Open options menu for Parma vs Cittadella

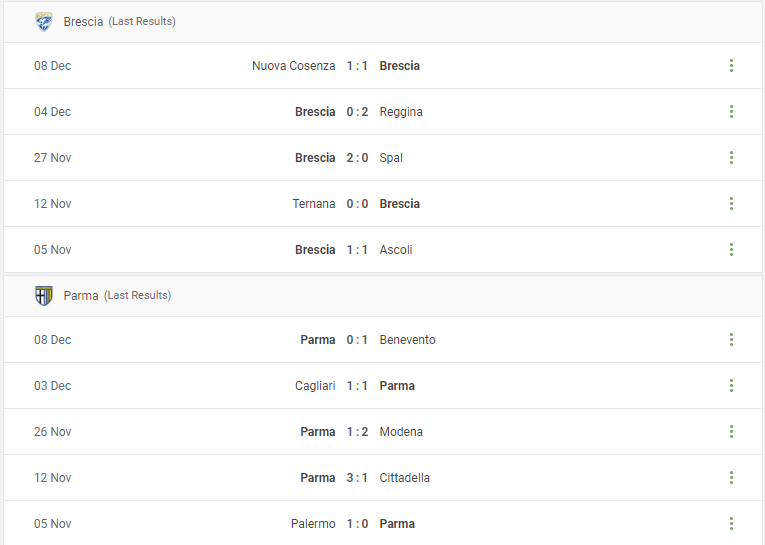point(731,478)
